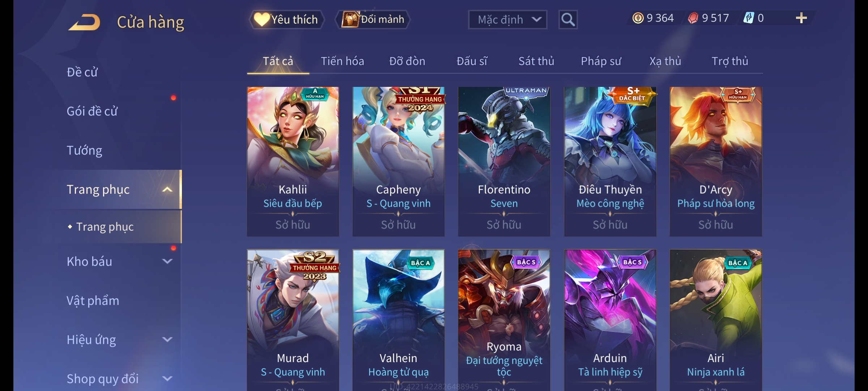
Task: Tap the gold coin balance icon
Action: (638, 18)
